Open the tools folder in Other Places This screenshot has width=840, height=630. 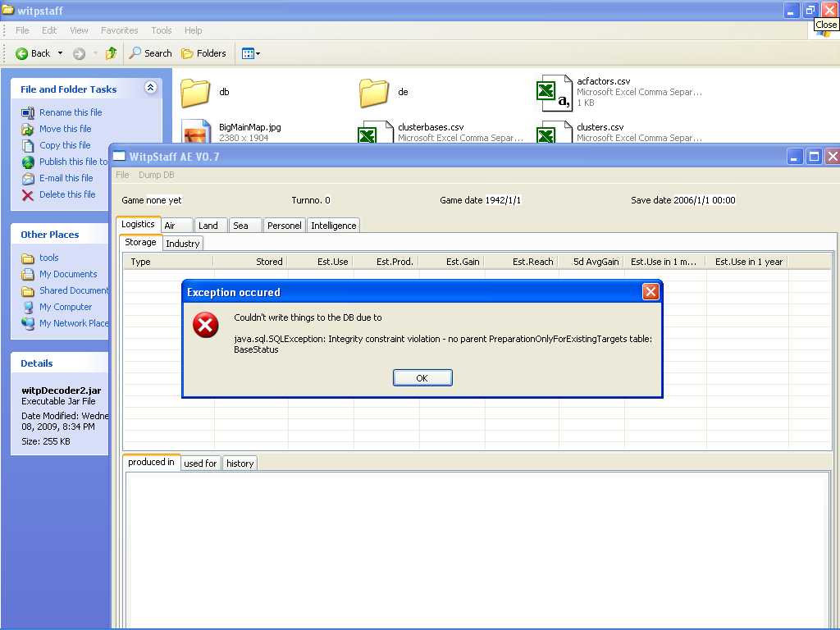tap(48, 258)
